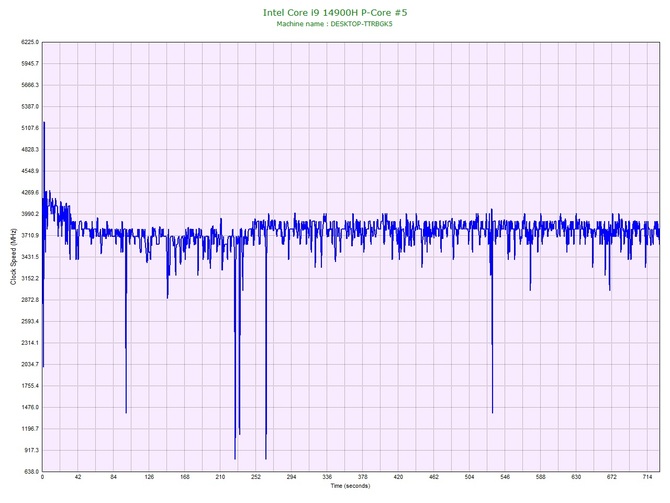Click the 630 tick on time axis
The image size is (670, 503).
pyautogui.click(x=576, y=477)
